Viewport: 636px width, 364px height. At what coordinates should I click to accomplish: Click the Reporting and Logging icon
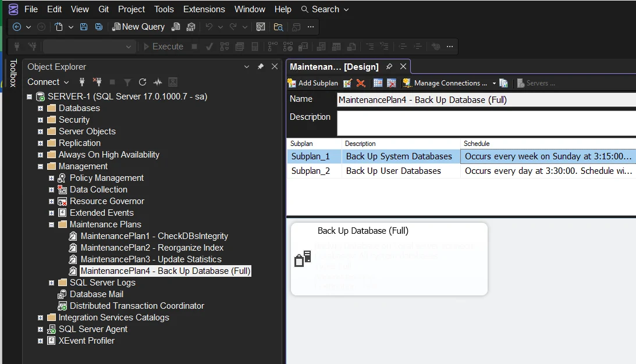point(504,83)
